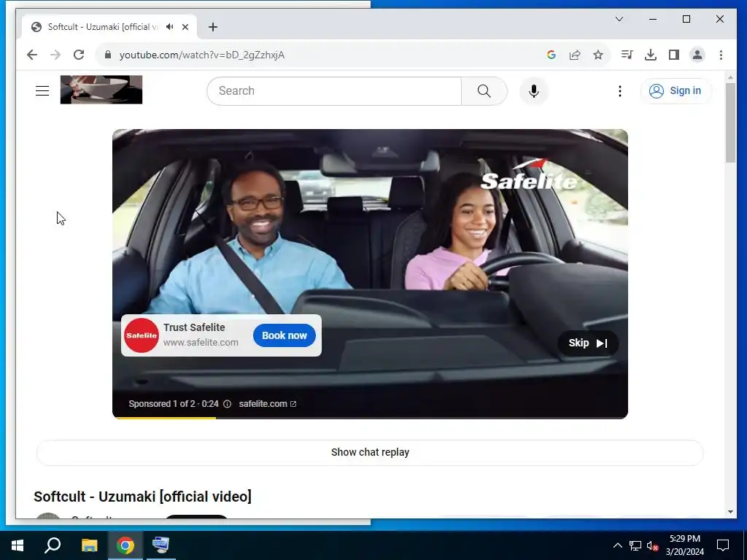Expand the tab search chevron
The height and width of the screenshot is (560, 747).
click(619, 19)
